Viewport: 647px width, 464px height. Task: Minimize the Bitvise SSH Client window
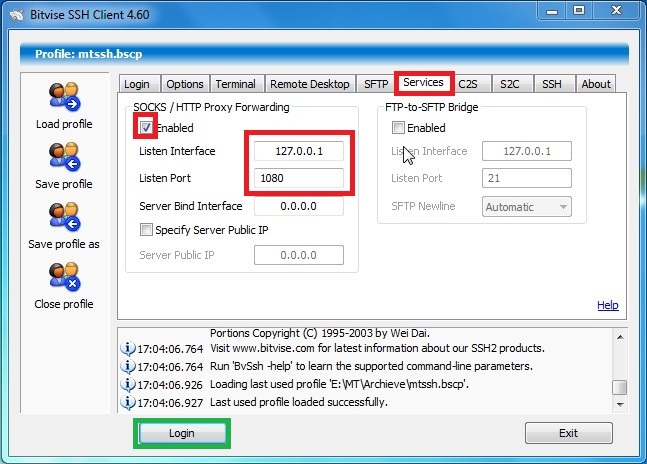552,11
